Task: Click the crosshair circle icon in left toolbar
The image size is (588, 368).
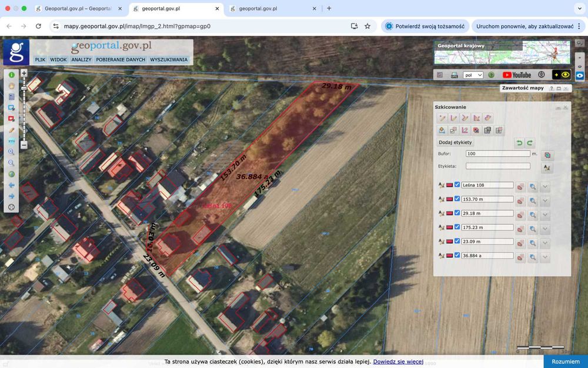Action: (11, 207)
